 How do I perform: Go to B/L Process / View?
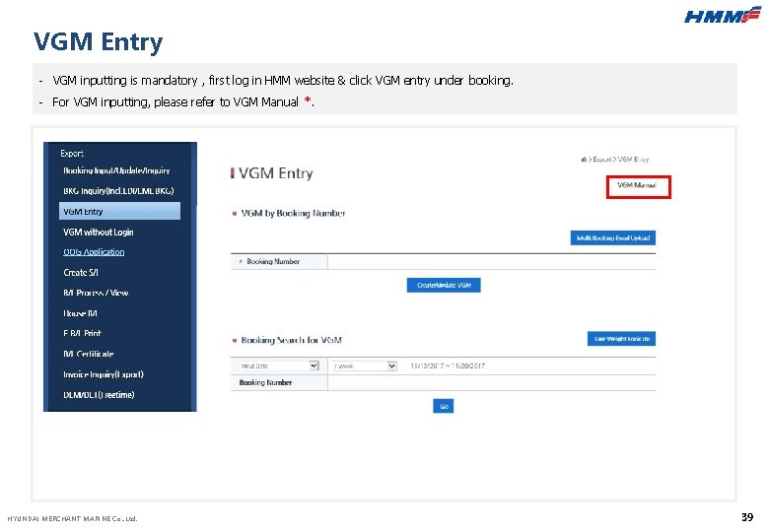(x=96, y=293)
